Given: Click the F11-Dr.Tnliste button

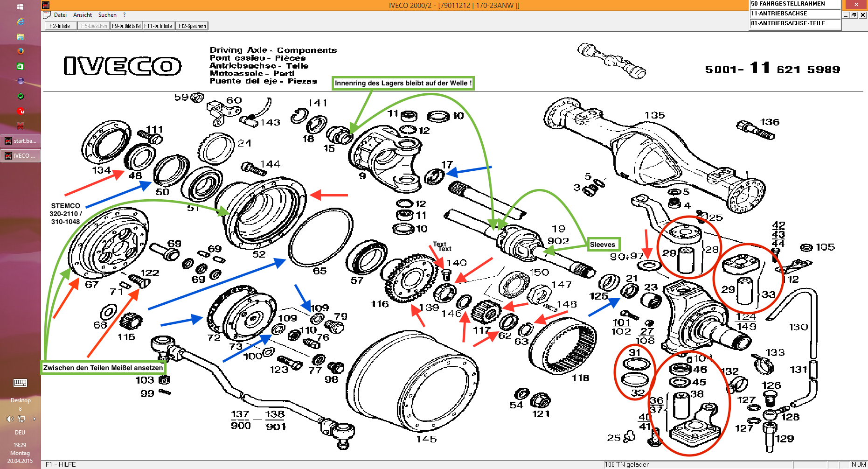Looking at the screenshot, I should pyautogui.click(x=159, y=26).
